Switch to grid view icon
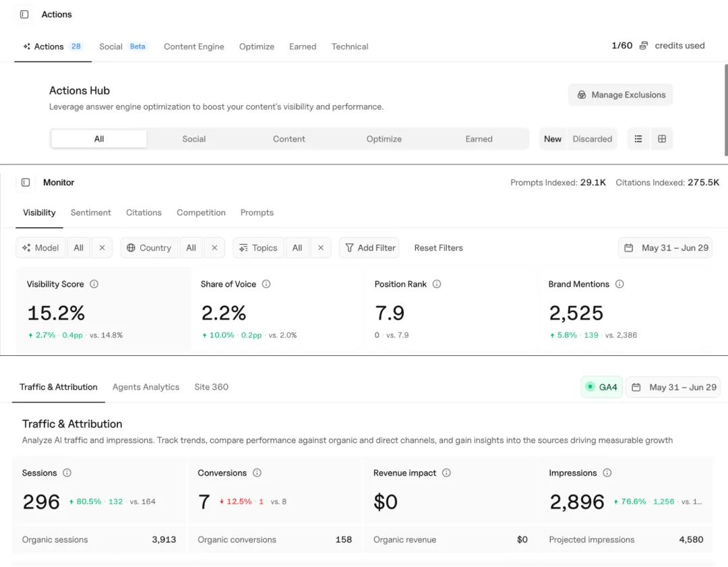The height and width of the screenshot is (567, 728). (662, 139)
